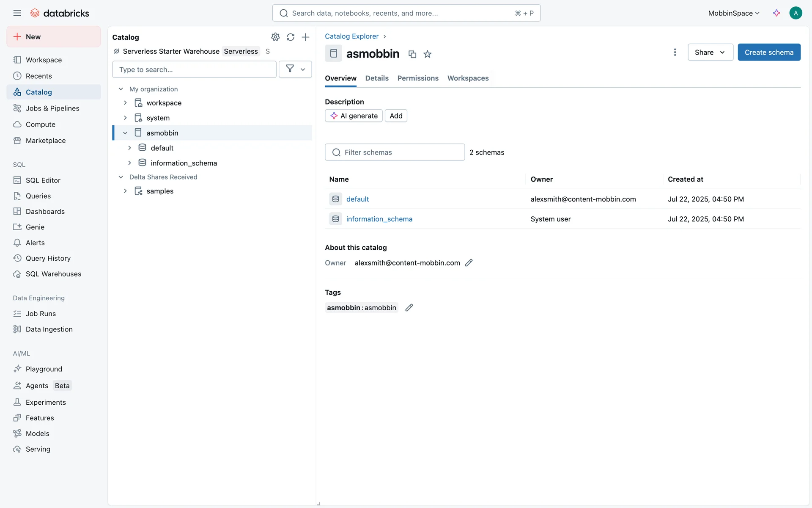Viewport: 812px width, 508px height.
Task: Switch to the Permissions tab
Action: tap(418, 78)
